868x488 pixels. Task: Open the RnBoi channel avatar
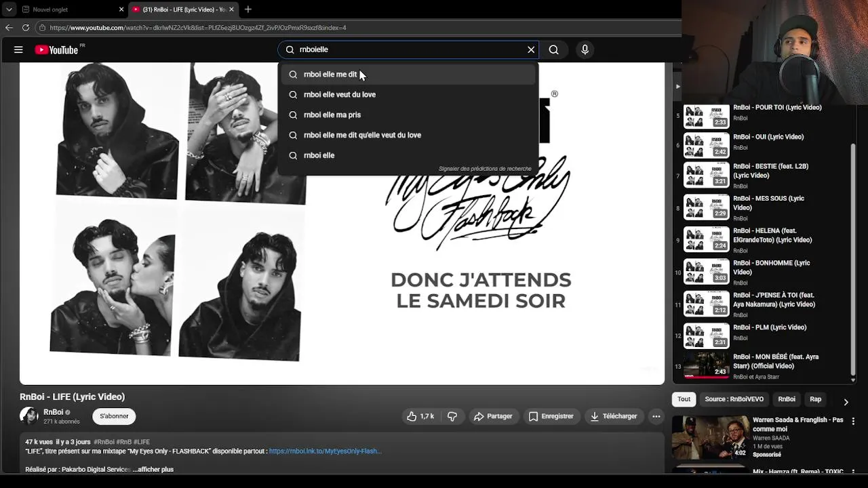29,416
